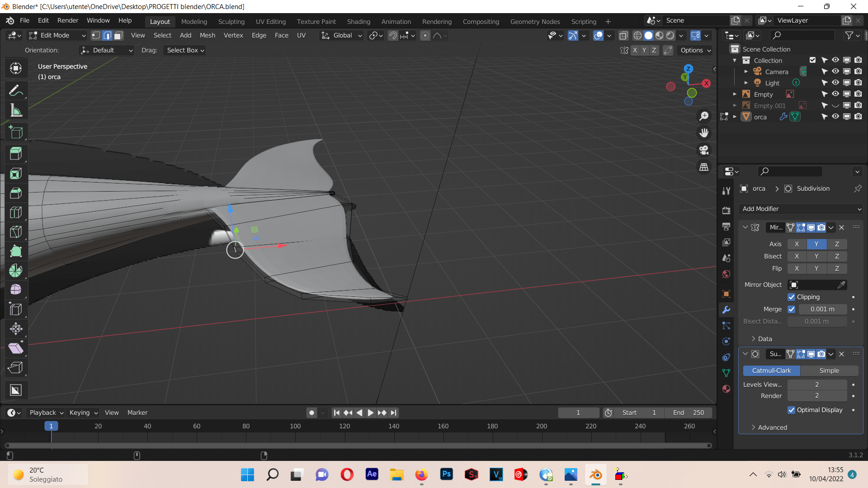The width and height of the screenshot is (868, 488).
Task: Select the Rip Region tool
Action: point(16,367)
